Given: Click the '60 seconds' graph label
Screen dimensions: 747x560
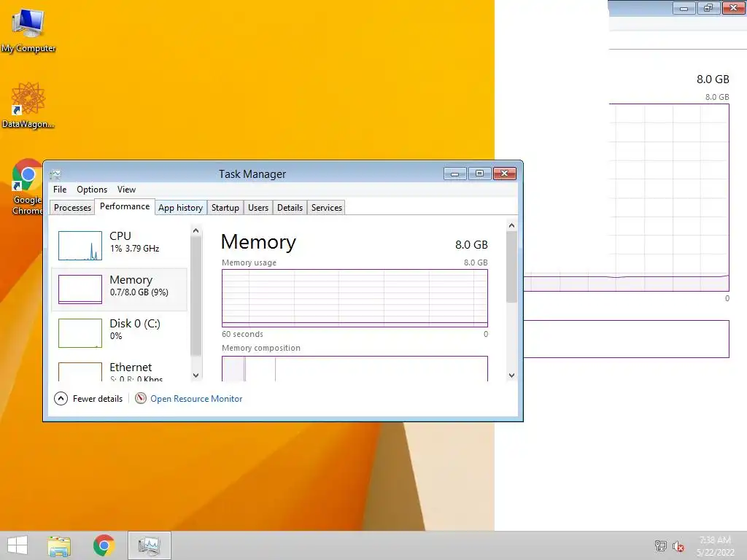Looking at the screenshot, I should (x=242, y=334).
